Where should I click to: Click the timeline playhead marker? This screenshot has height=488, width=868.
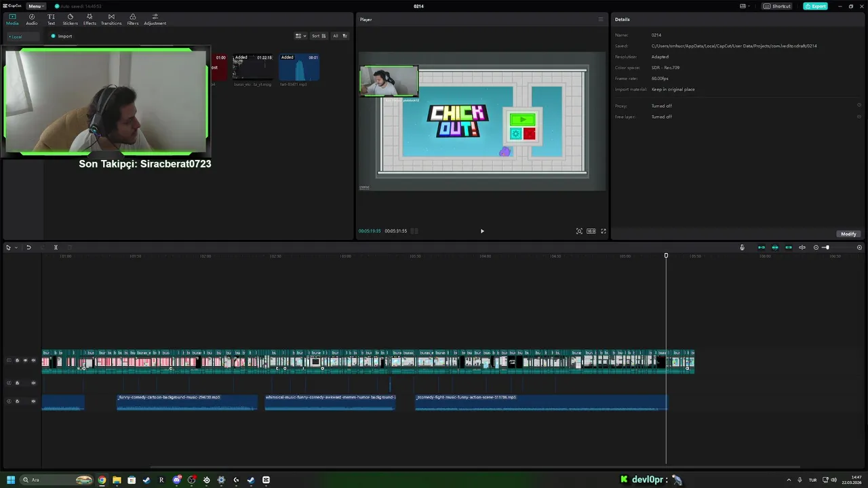666,256
